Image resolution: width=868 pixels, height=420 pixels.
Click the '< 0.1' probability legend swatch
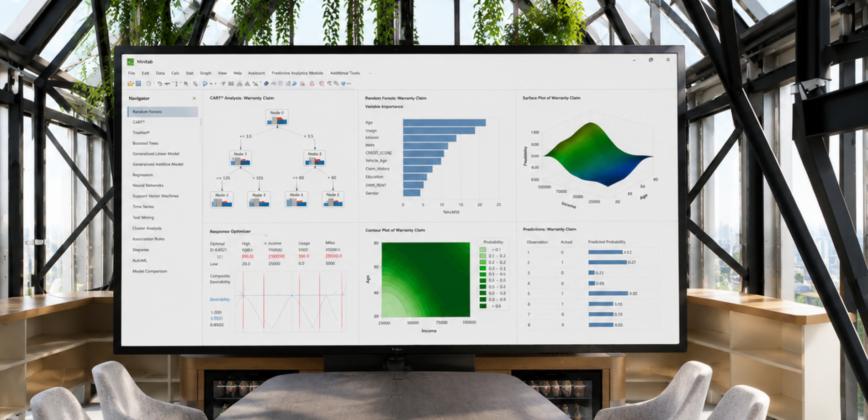483,250
